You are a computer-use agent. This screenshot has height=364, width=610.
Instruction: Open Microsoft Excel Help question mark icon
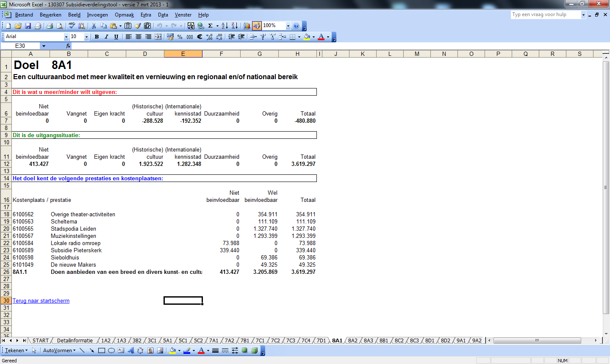pos(296,26)
